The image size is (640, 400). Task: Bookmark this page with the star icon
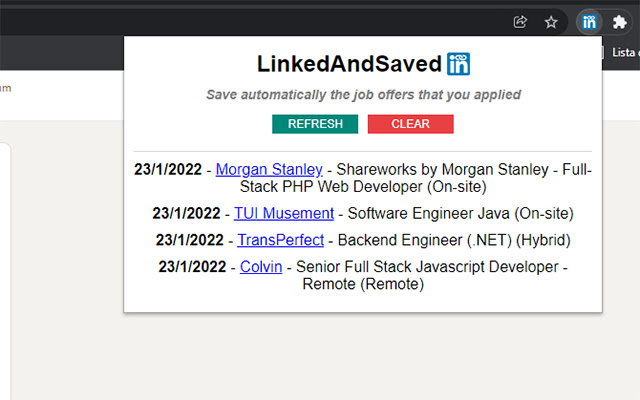coord(551,22)
